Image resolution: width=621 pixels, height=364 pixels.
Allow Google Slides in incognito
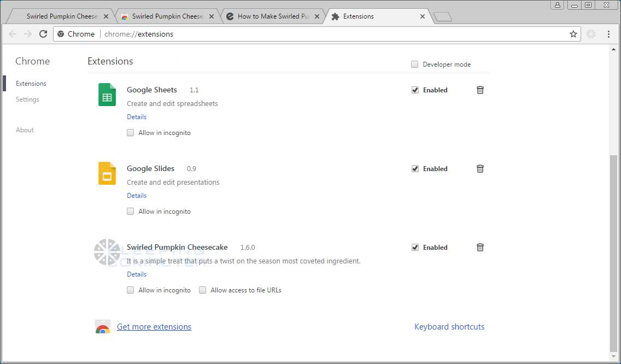130,212
